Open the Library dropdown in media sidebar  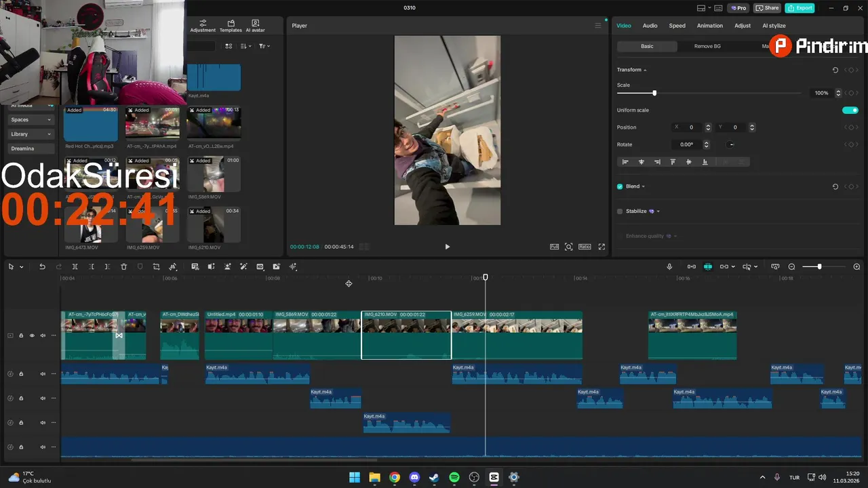31,134
